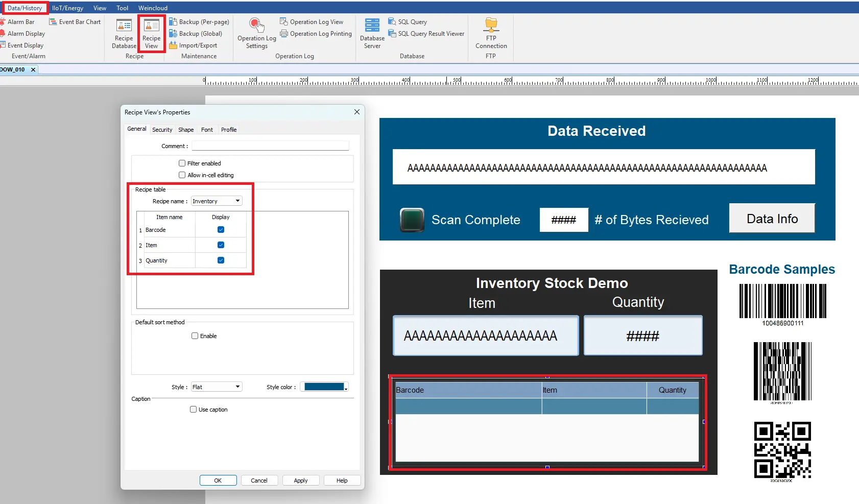Screen dimensions: 859x504
Task: Check the Use caption option
Action: pyautogui.click(x=194, y=410)
